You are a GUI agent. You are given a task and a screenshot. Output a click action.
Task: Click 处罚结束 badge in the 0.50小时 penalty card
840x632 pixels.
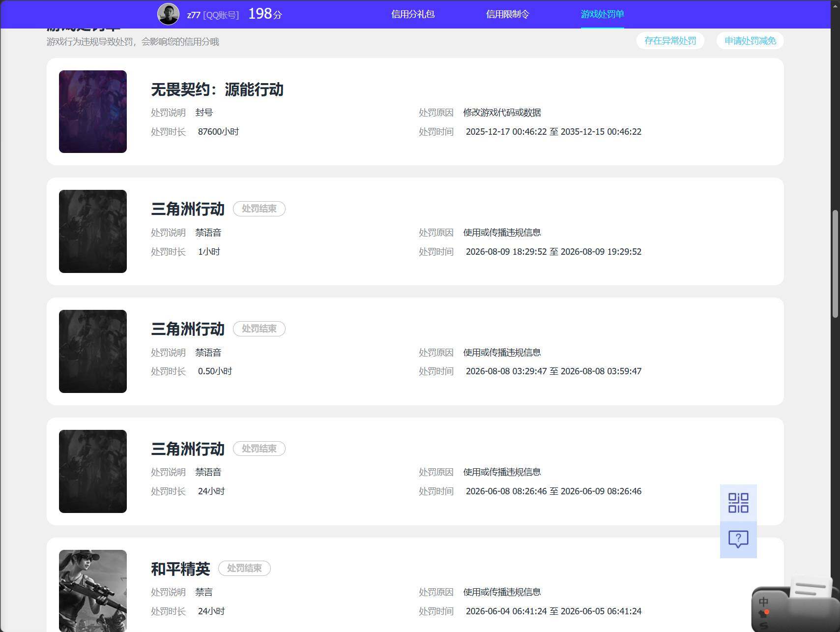pos(259,329)
